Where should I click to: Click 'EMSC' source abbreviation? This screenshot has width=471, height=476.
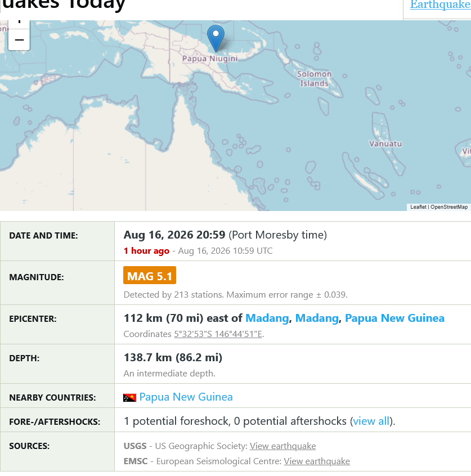[x=136, y=461]
